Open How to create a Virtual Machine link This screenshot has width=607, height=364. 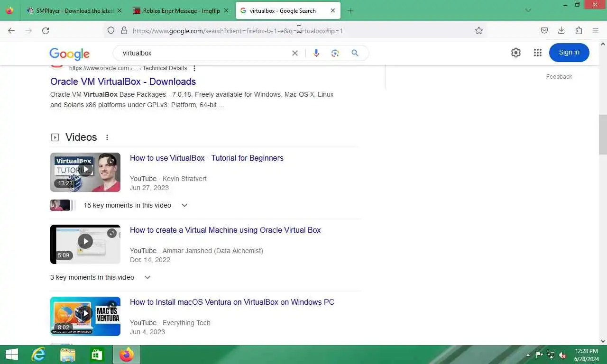coord(225,230)
